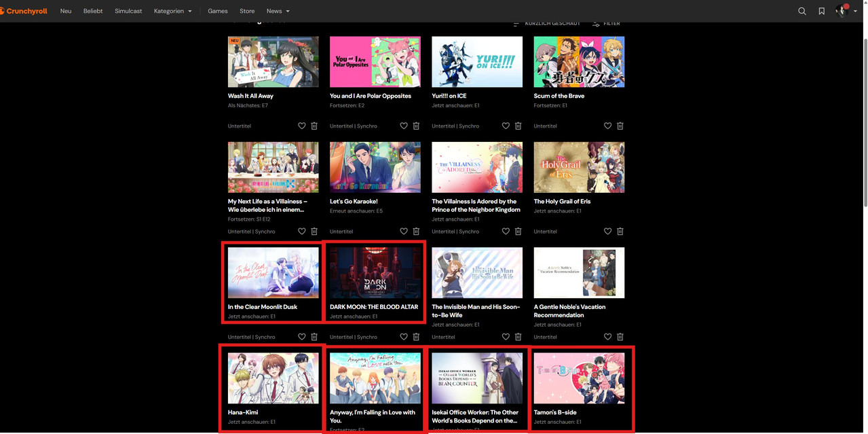Open Anyway, I'm Falling in Love with You title
Viewport: 868px width, 434px height.
(x=373, y=416)
